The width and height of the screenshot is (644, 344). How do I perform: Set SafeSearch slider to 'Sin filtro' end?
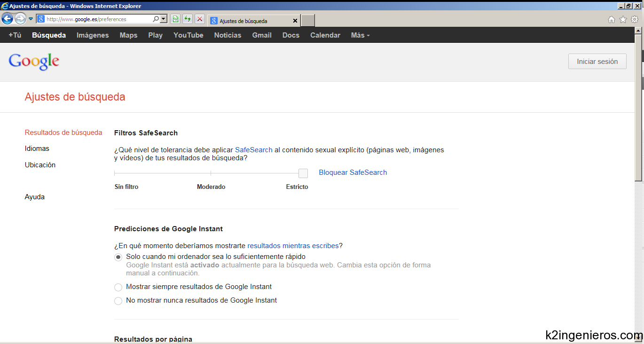(x=115, y=173)
